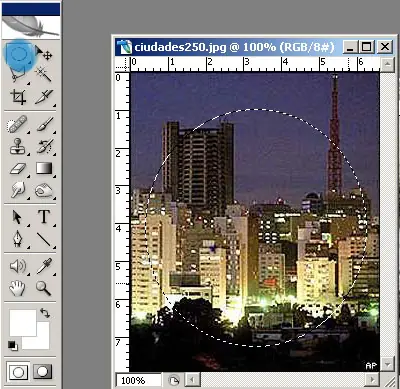Select the Move tool
The image size is (400, 389).
[44, 53]
